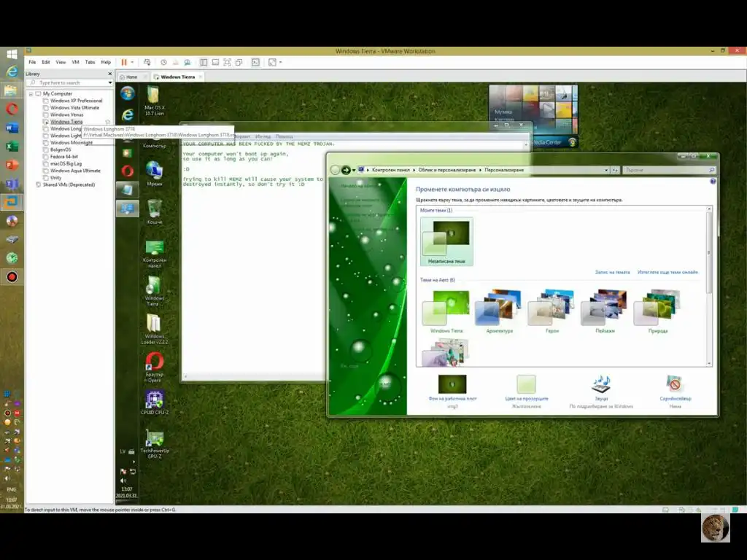Open the Браузър Opera desktop shortcut
The width and height of the screenshot is (747, 560).
[155, 367]
